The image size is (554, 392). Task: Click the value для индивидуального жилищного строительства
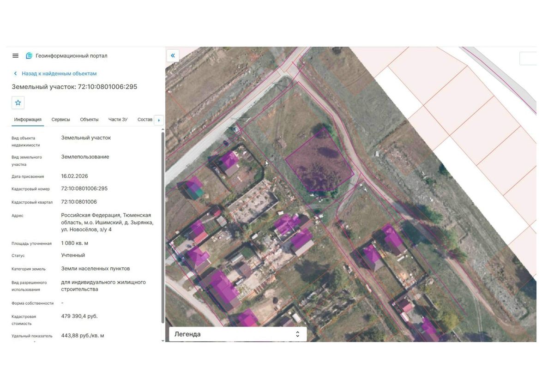click(103, 286)
